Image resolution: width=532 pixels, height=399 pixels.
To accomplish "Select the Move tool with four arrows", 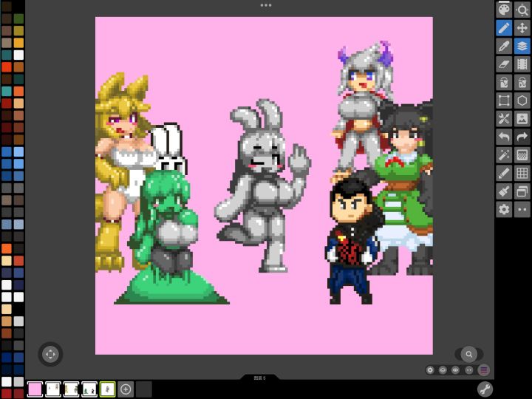I will click(x=522, y=28).
